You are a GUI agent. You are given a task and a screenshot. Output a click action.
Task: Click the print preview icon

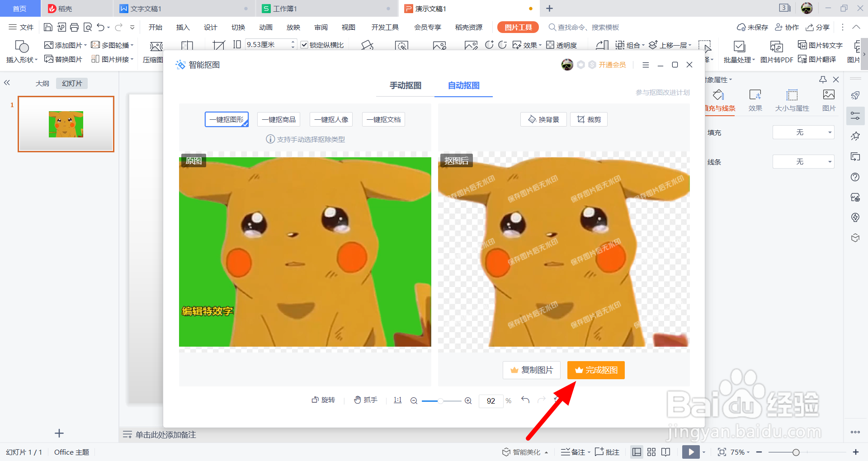88,27
